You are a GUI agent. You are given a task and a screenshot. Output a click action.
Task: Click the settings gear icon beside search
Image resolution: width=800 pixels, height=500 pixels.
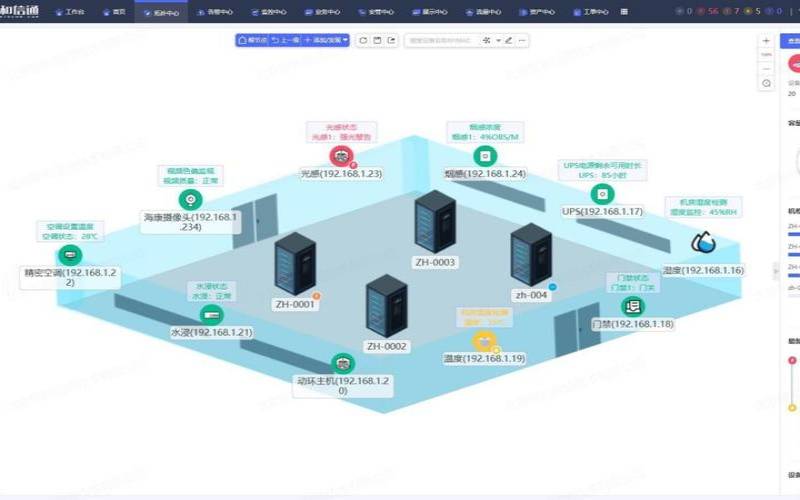tap(486, 40)
